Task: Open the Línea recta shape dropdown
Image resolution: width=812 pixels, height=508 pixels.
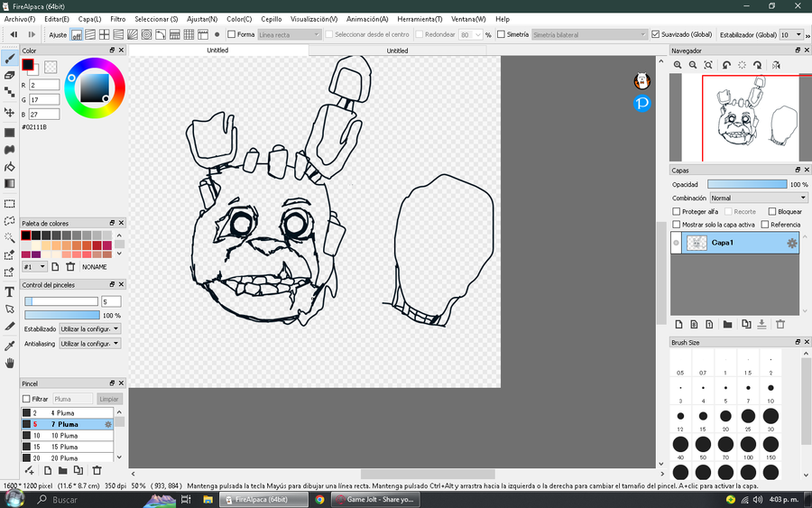Action: 290,34
